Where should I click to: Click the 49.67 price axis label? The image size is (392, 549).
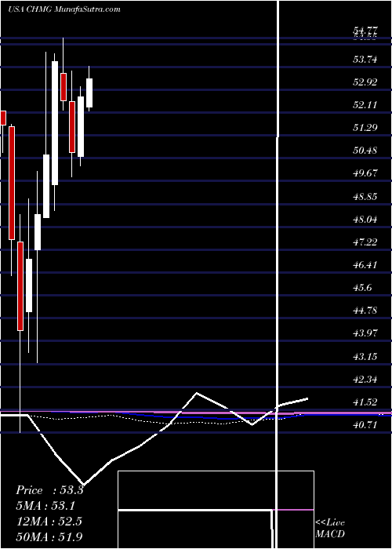point(365,173)
